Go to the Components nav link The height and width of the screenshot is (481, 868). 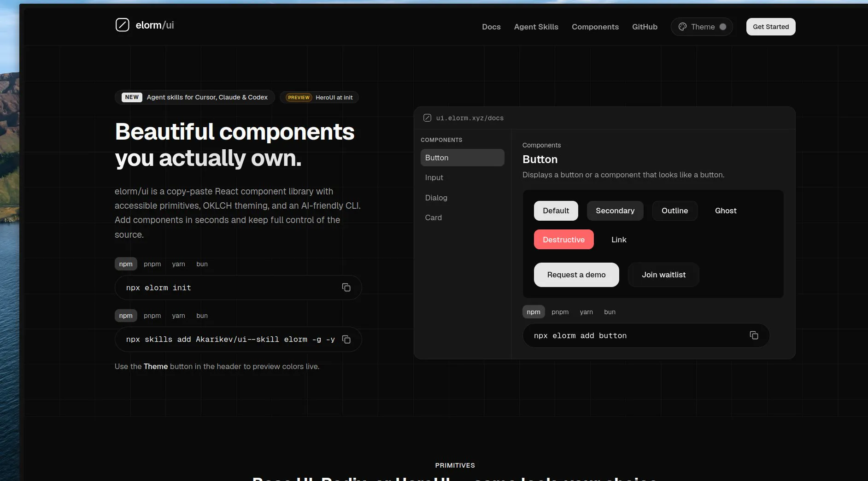point(595,27)
